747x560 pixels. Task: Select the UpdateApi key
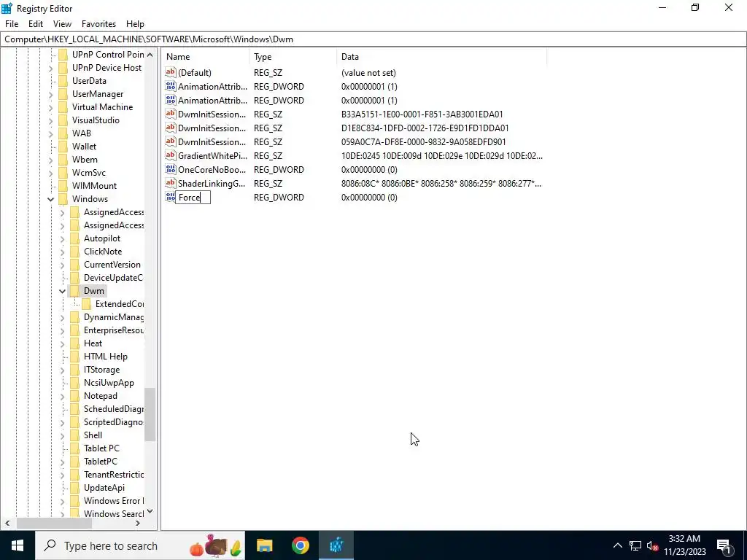(104, 488)
